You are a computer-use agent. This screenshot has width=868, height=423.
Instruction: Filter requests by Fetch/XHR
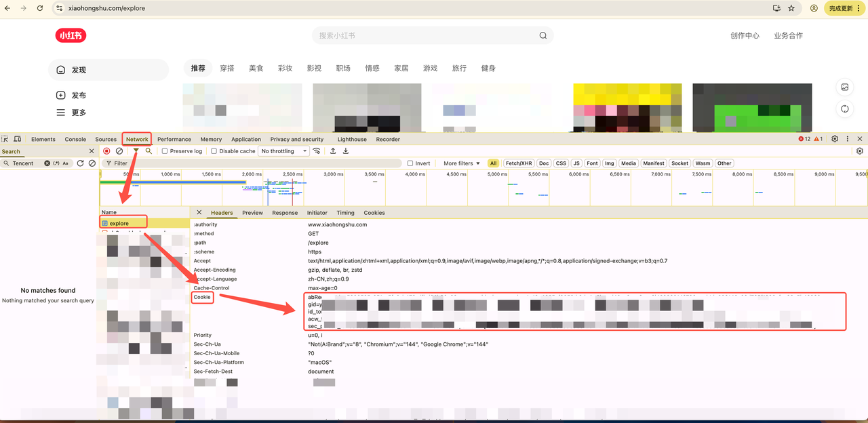click(519, 163)
